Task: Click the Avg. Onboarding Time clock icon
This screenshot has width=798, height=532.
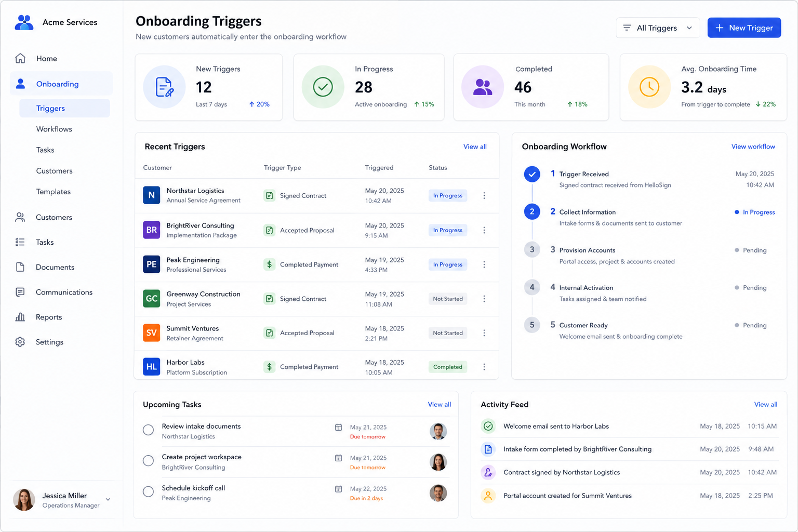Action: (649, 87)
